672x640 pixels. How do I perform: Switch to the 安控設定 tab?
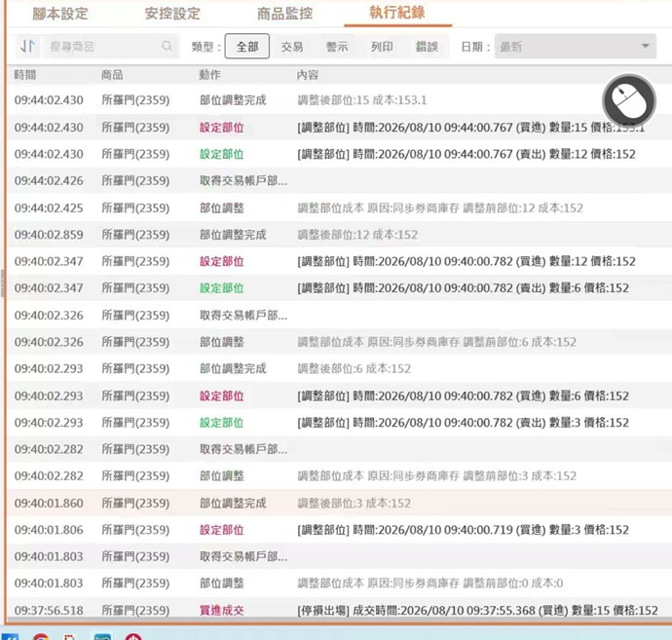pos(172,14)
